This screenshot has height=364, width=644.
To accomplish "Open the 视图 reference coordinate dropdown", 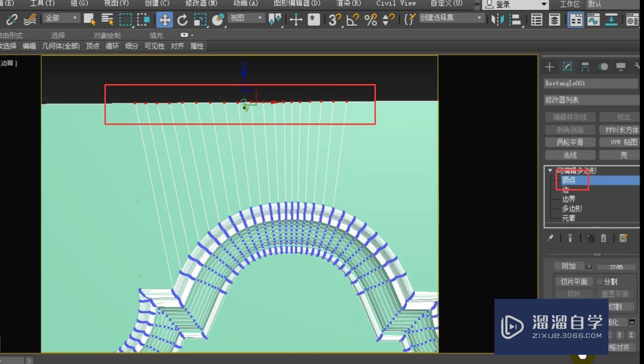I will click(x=247, y=18).
